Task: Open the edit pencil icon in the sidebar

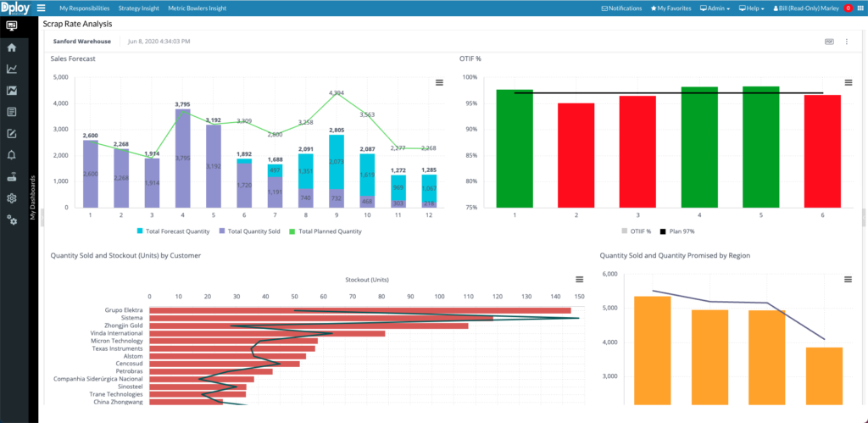Action: click(x=12, y=133)
